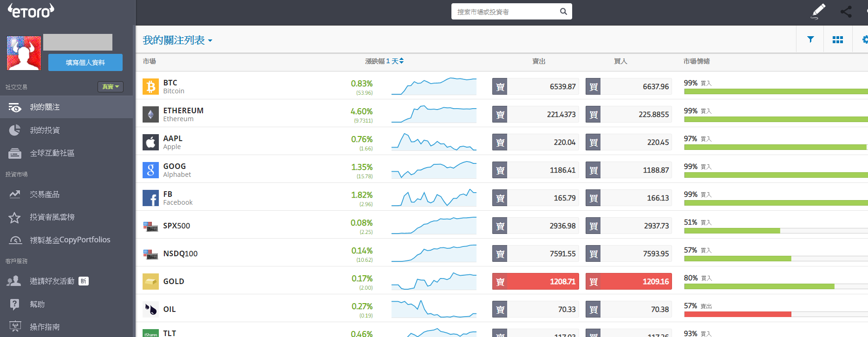Click the GOOG Alphabet name
The height and width of the screenshot is (337, 868).
(x=177, y=175)
